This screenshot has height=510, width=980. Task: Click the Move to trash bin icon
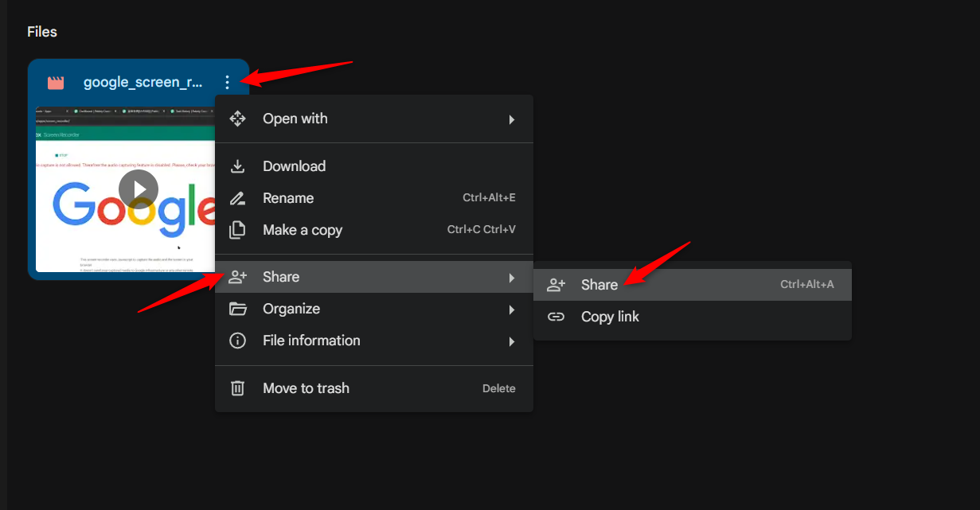click(237, 388)
